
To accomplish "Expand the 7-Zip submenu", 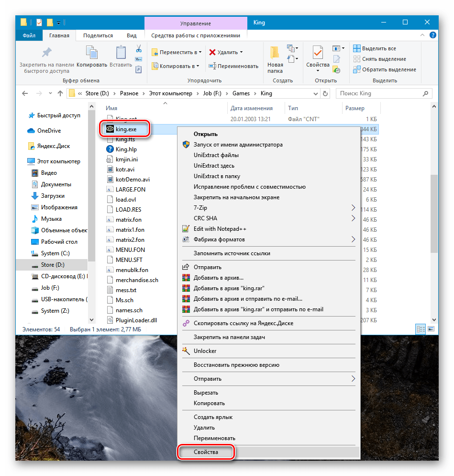I will (354, 208).
